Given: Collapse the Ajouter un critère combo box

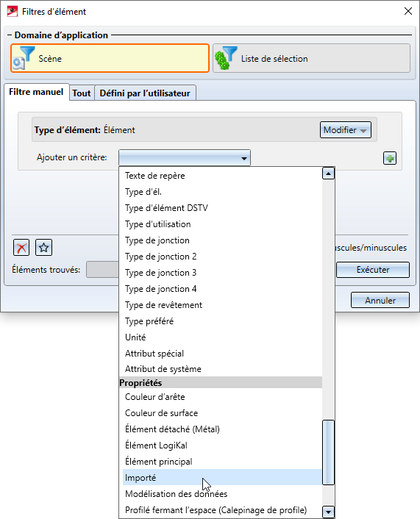Looking at the screenshot, I should click(185, 158).
